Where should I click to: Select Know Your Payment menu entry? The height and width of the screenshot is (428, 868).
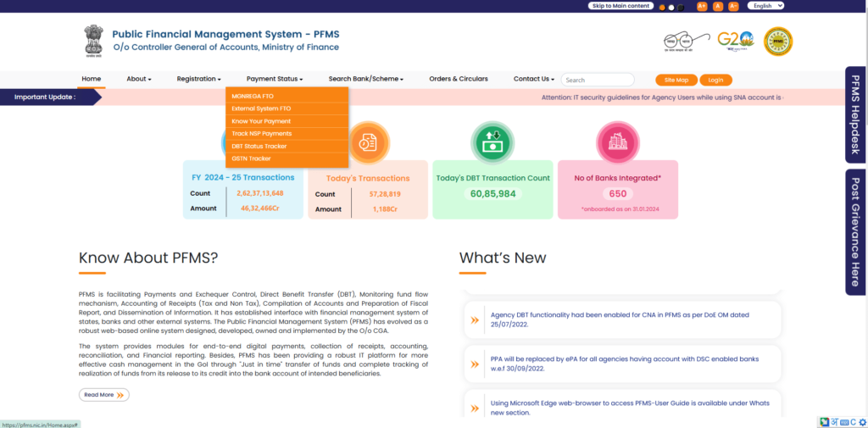(x=261, y=121)
